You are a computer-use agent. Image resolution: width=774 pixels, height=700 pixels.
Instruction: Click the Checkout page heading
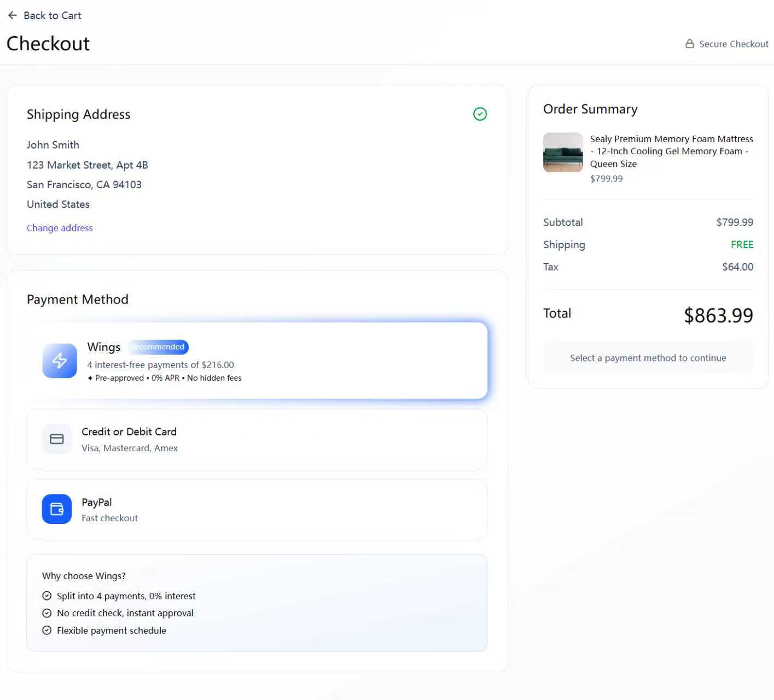click(x=48, y=44)
